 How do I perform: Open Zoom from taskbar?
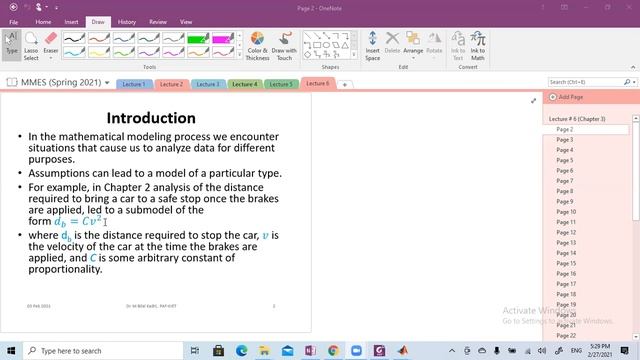[356, 351]
